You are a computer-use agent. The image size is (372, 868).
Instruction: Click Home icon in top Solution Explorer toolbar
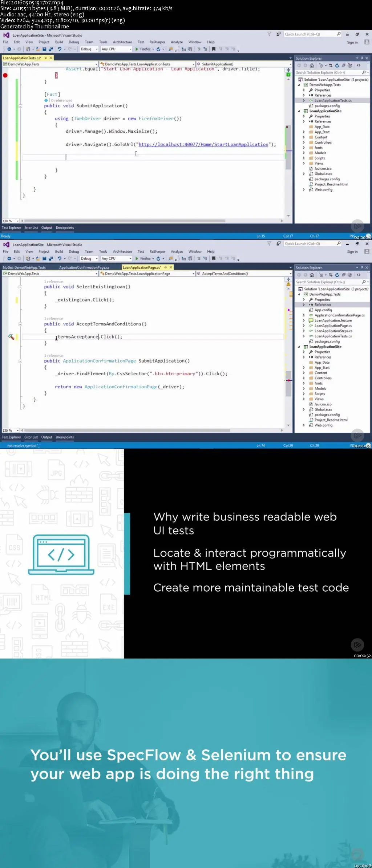(x=312, y=65)
